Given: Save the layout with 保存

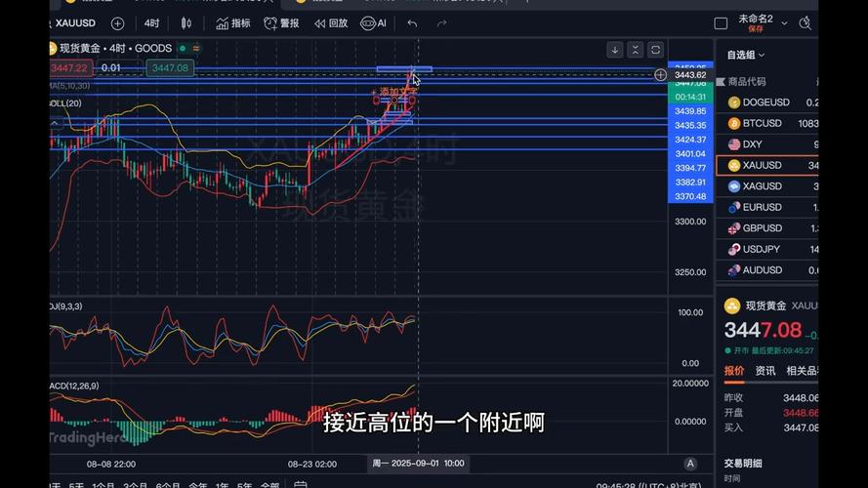Looking at the screenshot, I should tap(756, 28).
